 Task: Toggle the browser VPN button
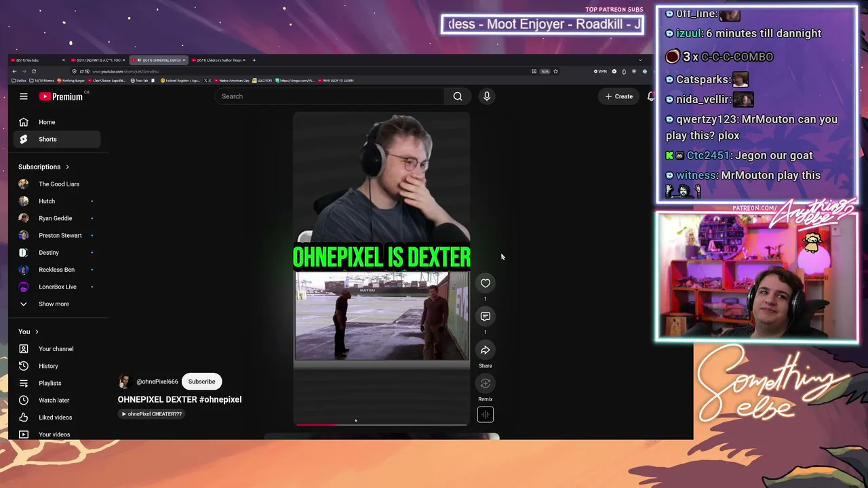tap(600, 71)
